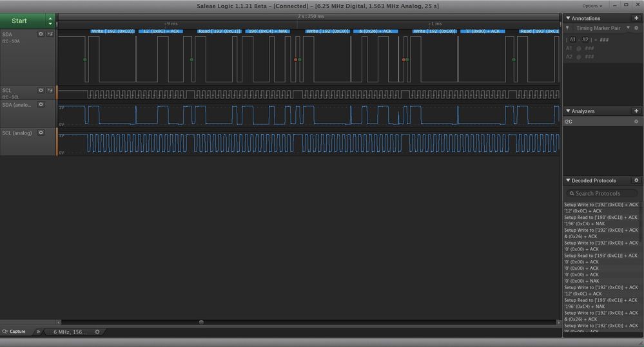Select the first 'Setup Write to [192 (0xC0)] + ACK' result
This screenshot has width=644, height=347.
[601, 204]
